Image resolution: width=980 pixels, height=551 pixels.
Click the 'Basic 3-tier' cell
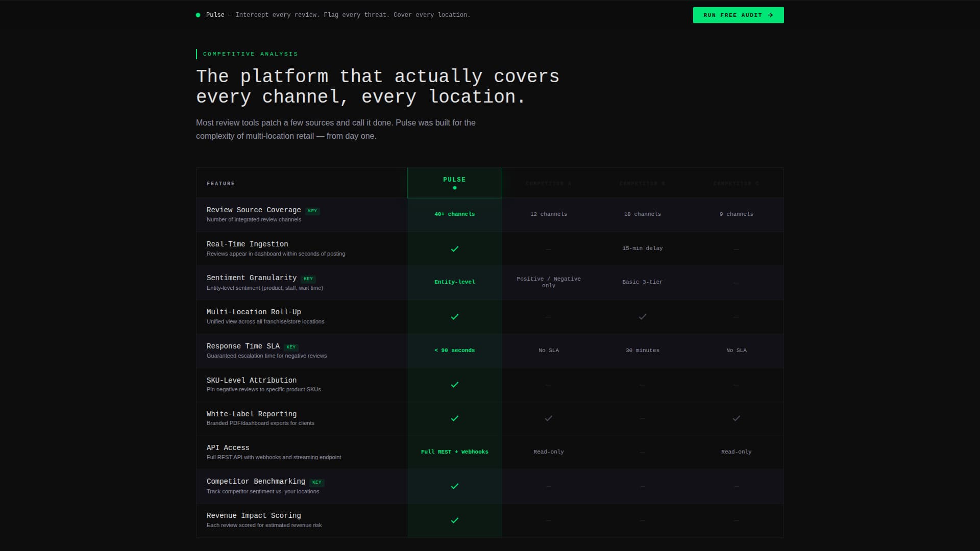[643, 282]
